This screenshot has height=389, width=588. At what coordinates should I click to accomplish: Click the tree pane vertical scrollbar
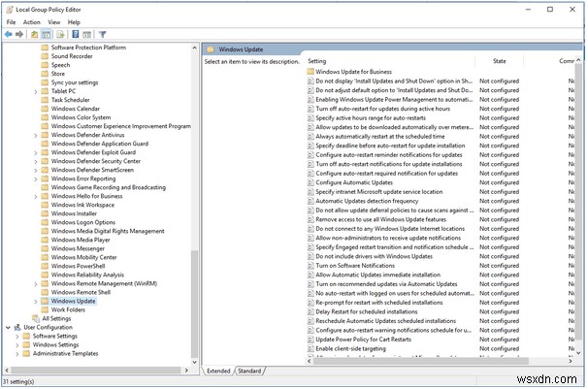point(195,194)
